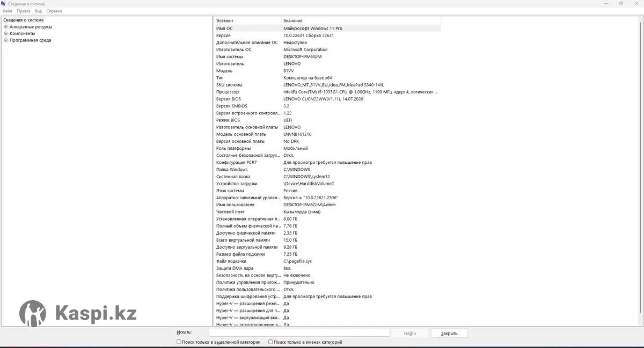Click the value UEFI
Screen dimensions: 644x348
(288, 120)
